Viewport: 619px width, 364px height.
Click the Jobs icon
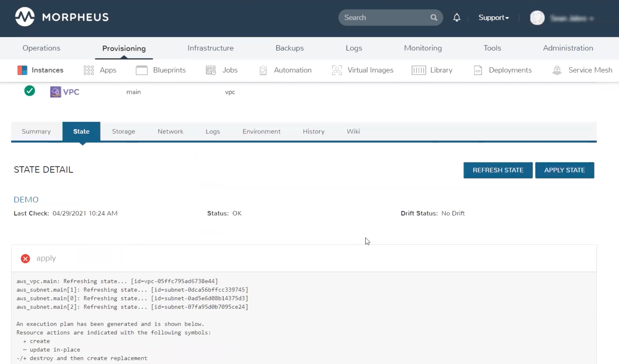pos(211,70)
